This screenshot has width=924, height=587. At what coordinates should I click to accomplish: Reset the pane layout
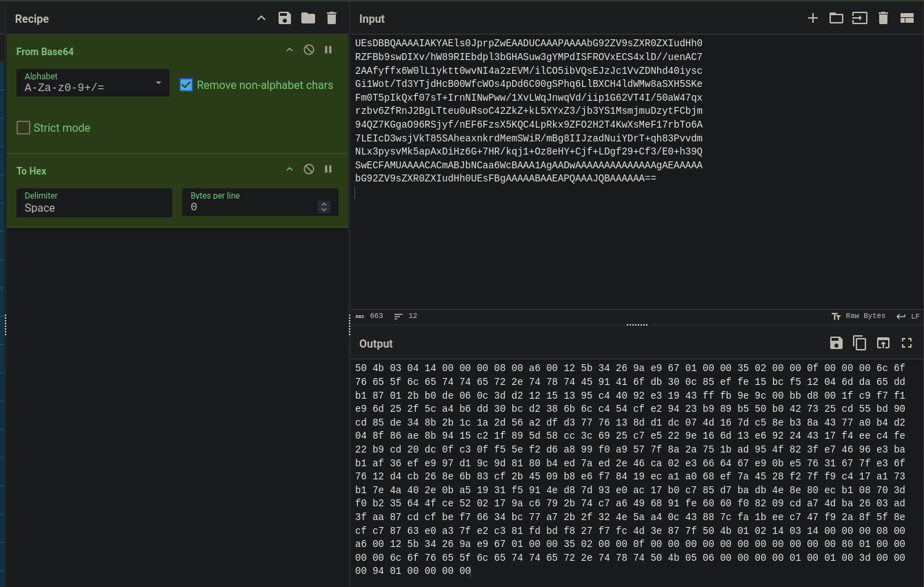coord(907,19)
